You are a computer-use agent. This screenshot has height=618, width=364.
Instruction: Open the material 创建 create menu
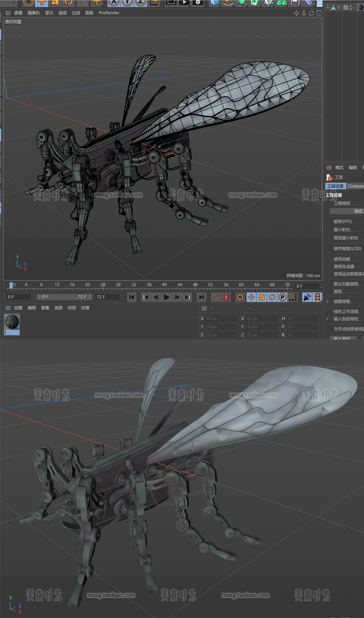[x=18, y=308]
